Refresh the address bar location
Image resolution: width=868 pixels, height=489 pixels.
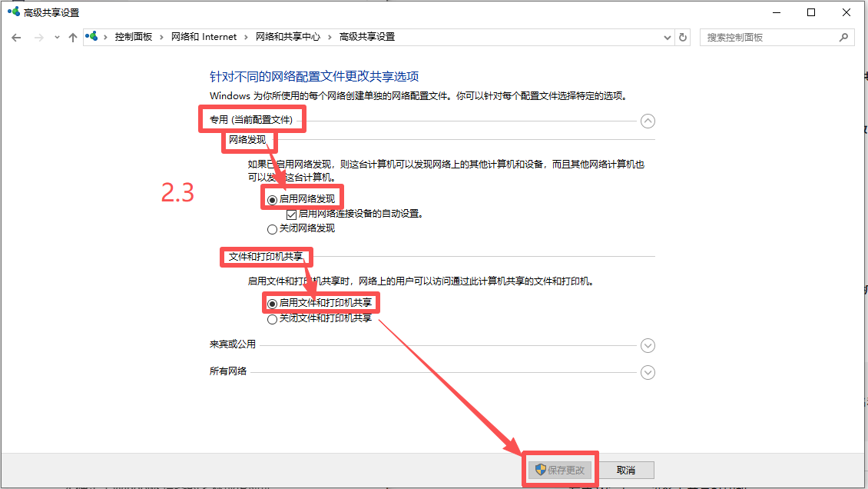point(683,37)
